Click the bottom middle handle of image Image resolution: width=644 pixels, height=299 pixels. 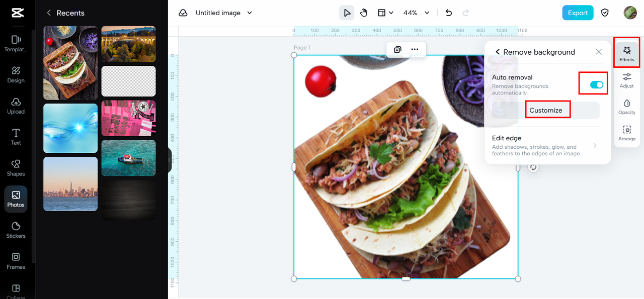click(x=406, y=278)
